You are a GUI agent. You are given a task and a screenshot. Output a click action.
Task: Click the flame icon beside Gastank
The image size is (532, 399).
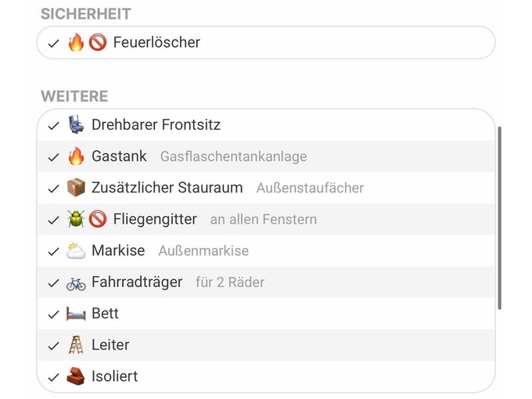tap(76, 156)
